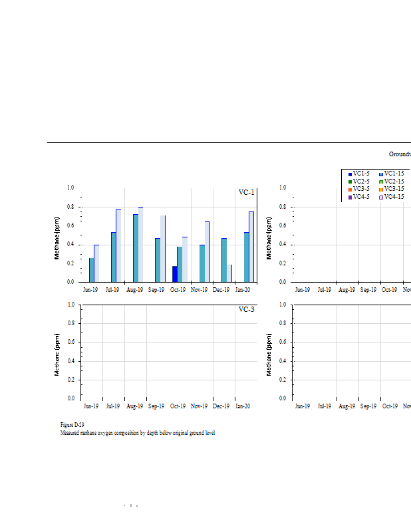The image size is (411, 532).
Task: Click the cut-off 'Groundw' header text
Action: (x=399, y=154)
